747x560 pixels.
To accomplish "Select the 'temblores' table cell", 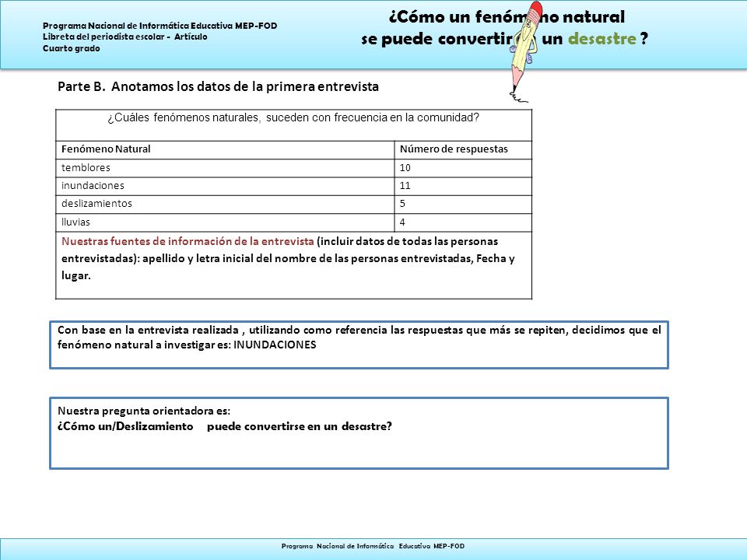I will tap(225, 168).
